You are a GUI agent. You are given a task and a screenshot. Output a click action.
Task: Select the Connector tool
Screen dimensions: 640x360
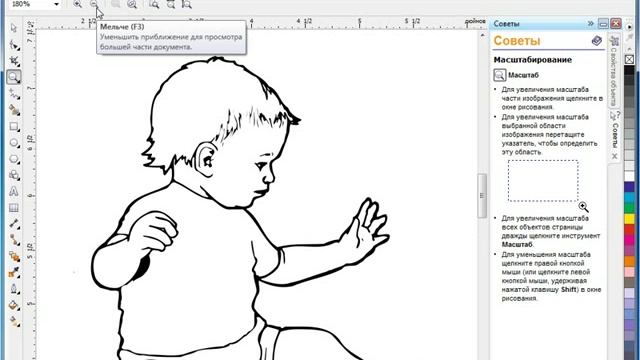[x=14, y=240]
